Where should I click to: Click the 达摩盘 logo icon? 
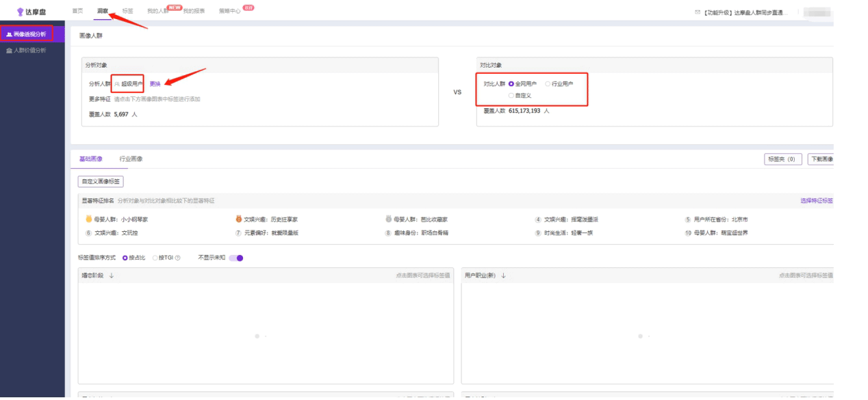pyautogui.click(x=21, y=12)
